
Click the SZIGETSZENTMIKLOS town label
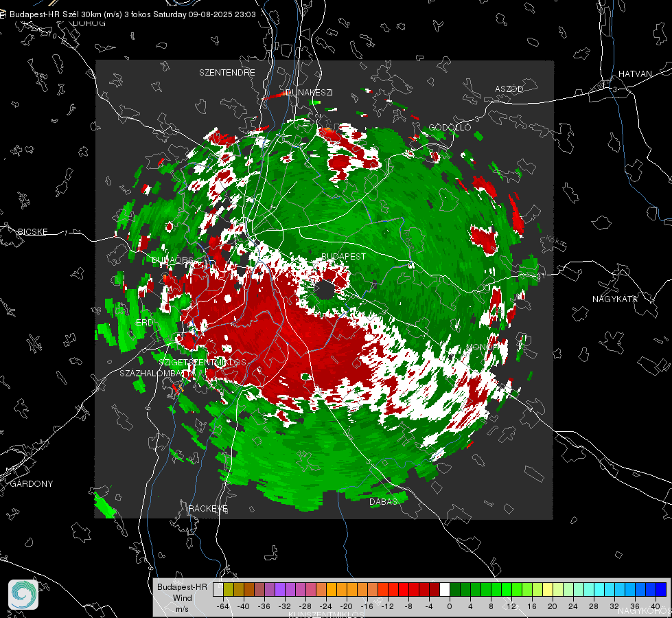coord(202,362)
